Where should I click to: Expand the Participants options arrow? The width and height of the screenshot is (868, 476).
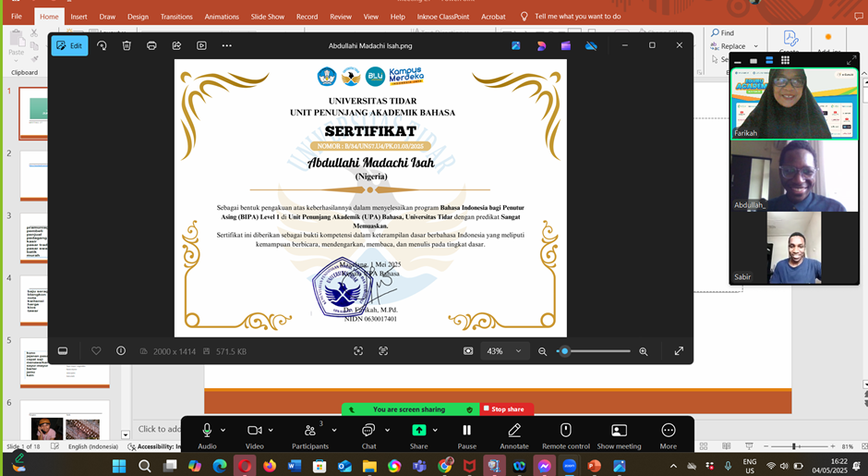[x=333, y=430]
